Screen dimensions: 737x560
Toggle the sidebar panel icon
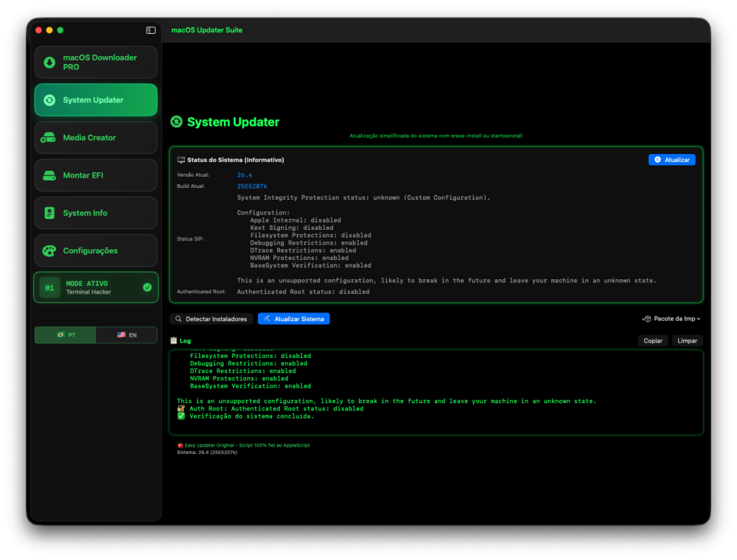[150, 30]
